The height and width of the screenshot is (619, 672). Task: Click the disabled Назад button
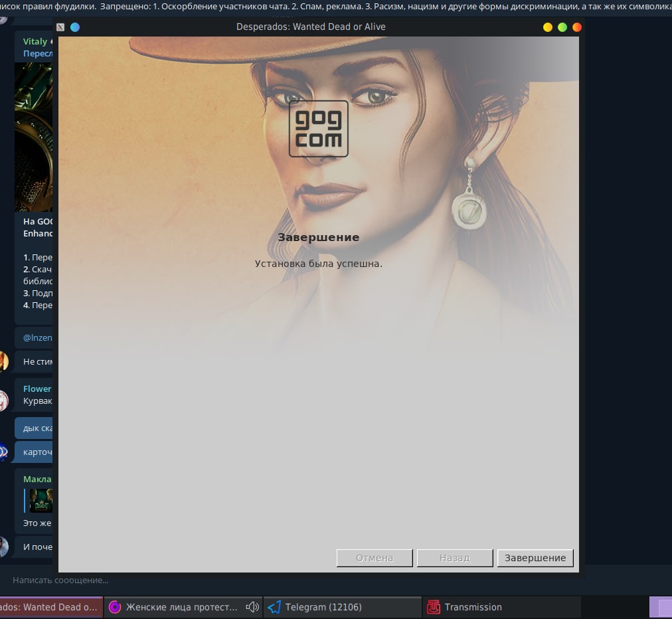(455, 558)
